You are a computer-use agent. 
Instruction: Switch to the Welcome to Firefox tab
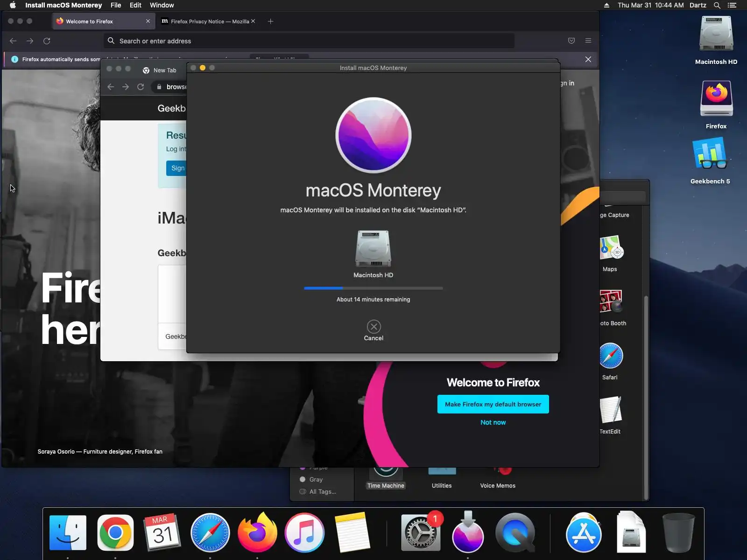(x=103, y=21)
